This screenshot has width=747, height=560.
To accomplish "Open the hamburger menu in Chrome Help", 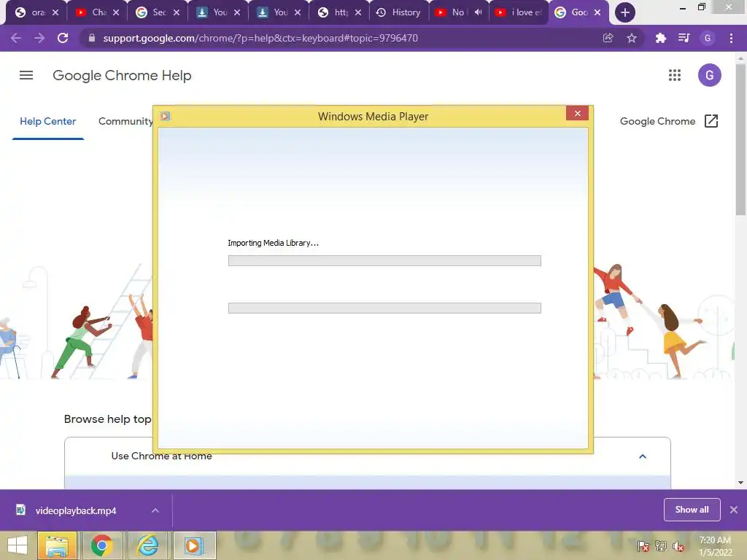I will click(x=26, y=75).
